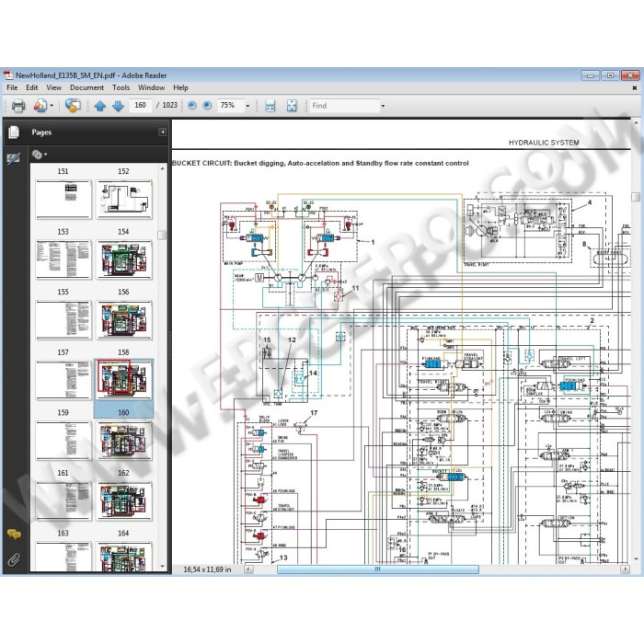Click the page size 16,54 x 11,69 in
644x644 pixels.
click(x=207, y=569)
